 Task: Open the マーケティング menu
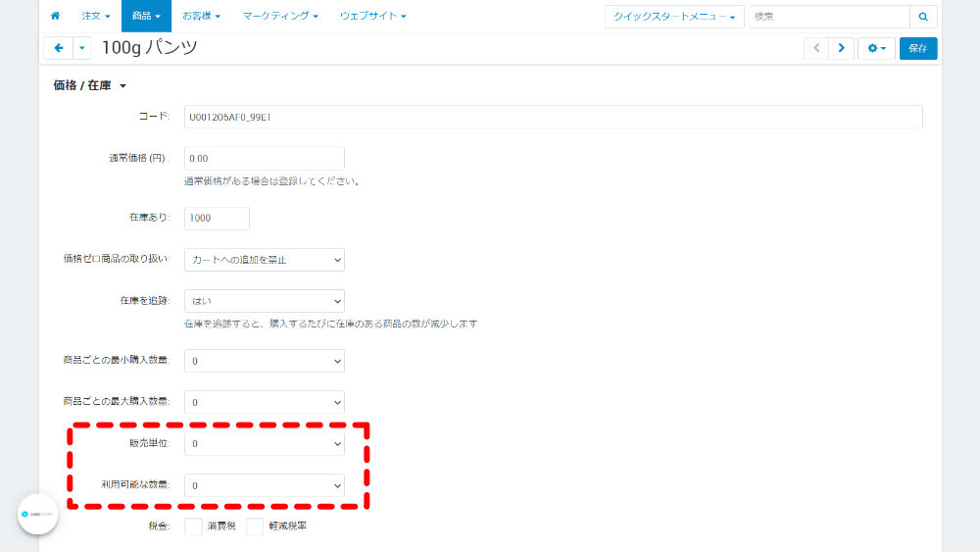[x=280, y=16]
